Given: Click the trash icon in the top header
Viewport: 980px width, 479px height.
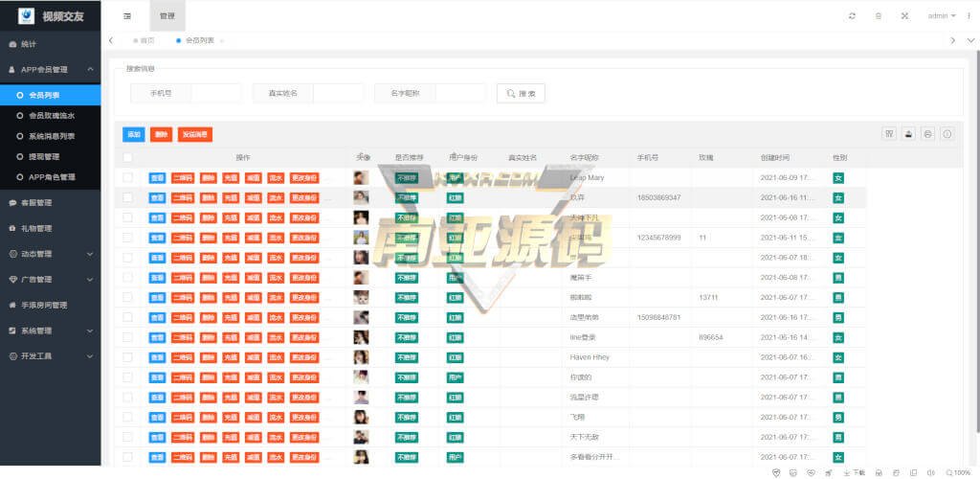Looking at the screenshot, I should (x=879, y=15).
